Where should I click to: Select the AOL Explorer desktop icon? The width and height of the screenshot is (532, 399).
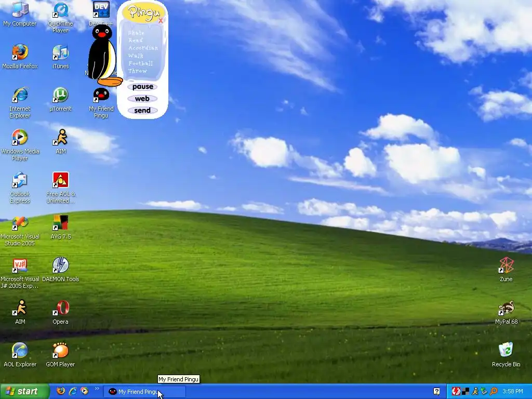click(20, 354)
